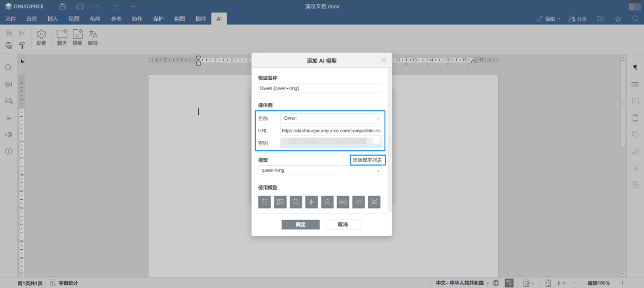644x288 pixels.
Task: Click 字数统计 in the status bar
Action: [x=64, y=283]
